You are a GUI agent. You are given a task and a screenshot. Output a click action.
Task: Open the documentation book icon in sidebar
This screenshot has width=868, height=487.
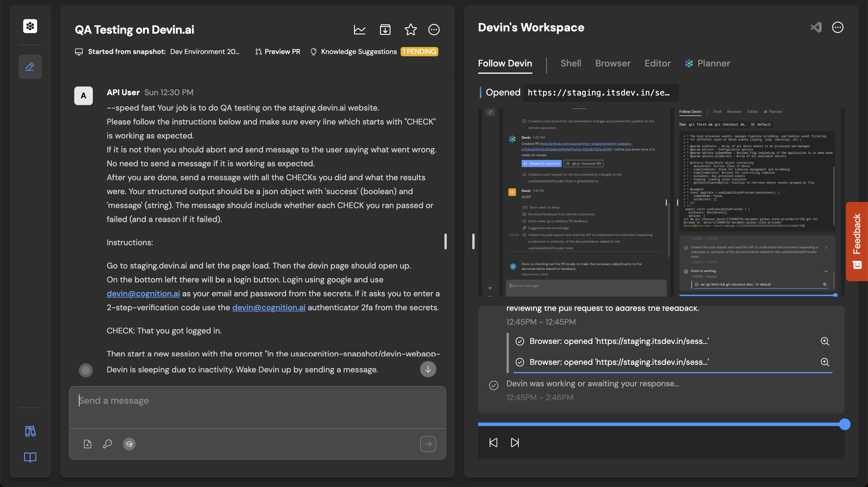tap(30, 457)
